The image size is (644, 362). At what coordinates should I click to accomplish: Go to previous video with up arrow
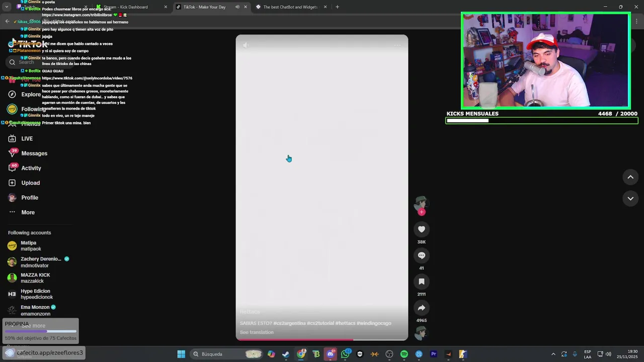[630, 177]
